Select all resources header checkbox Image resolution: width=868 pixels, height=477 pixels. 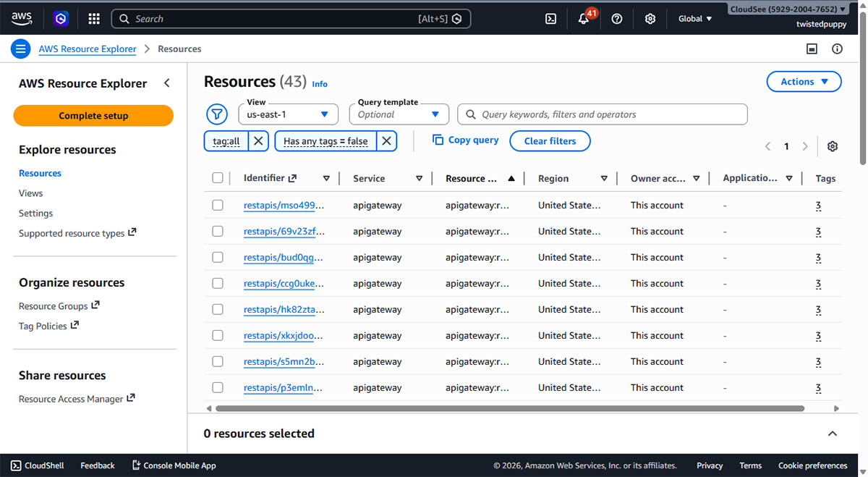(x=218, y=178)
